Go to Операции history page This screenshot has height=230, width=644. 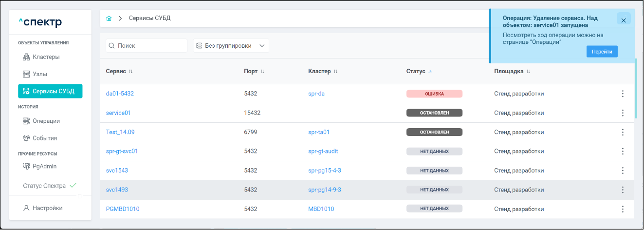coord(46,121)
